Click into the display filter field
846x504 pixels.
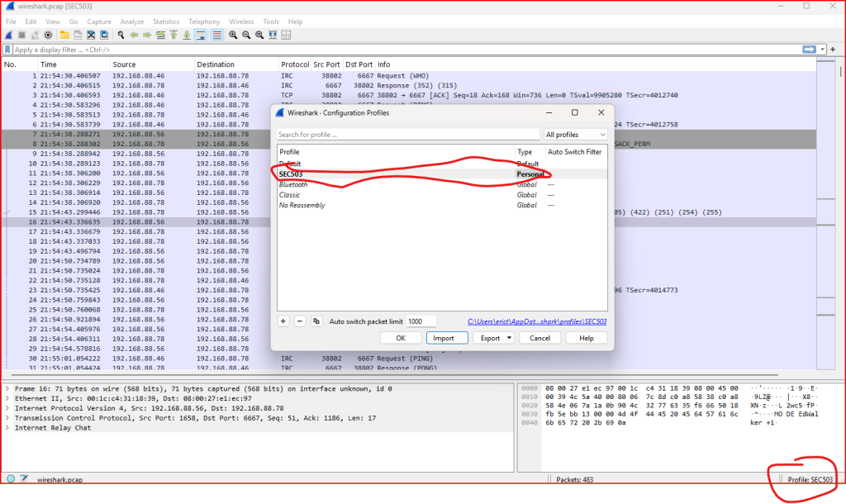click(405, 50)
